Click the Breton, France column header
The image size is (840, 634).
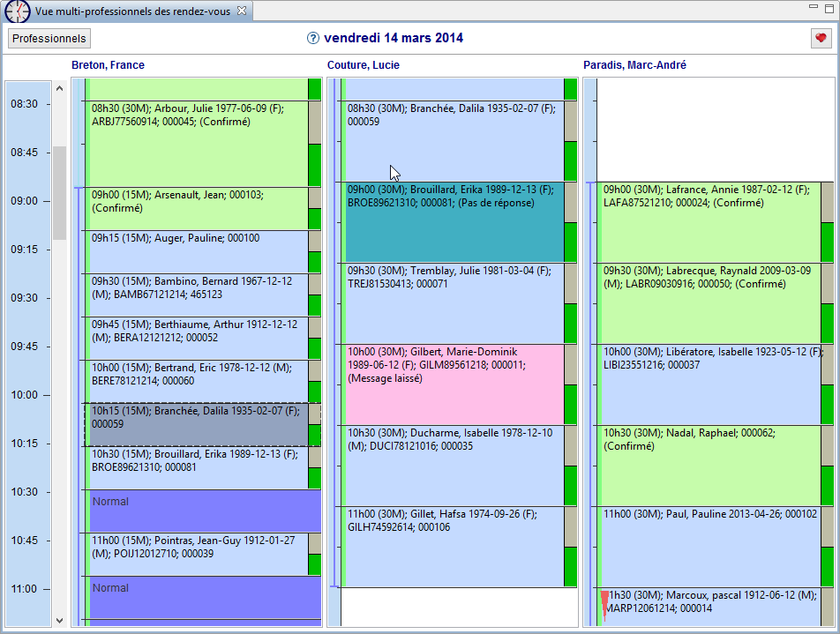point(108,65)
